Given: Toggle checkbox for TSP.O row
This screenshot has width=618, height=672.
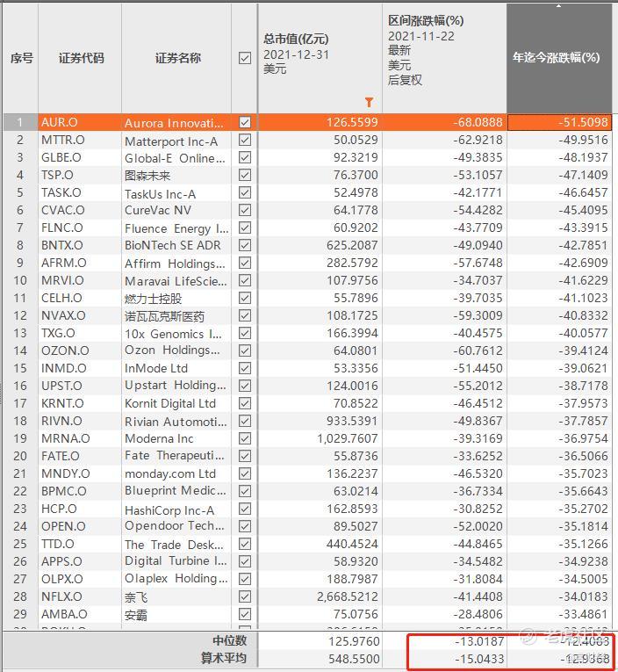Looking at the screenshot, I should click(245, 175).
